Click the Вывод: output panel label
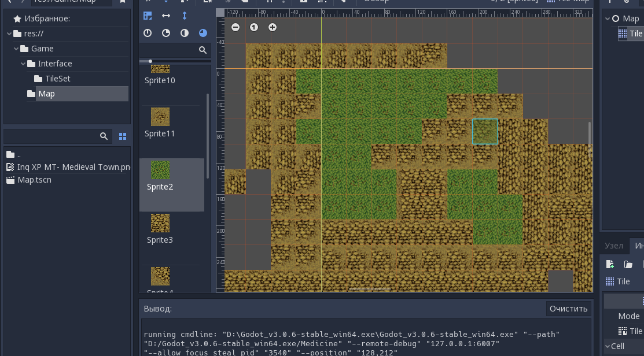 point(158,309)
